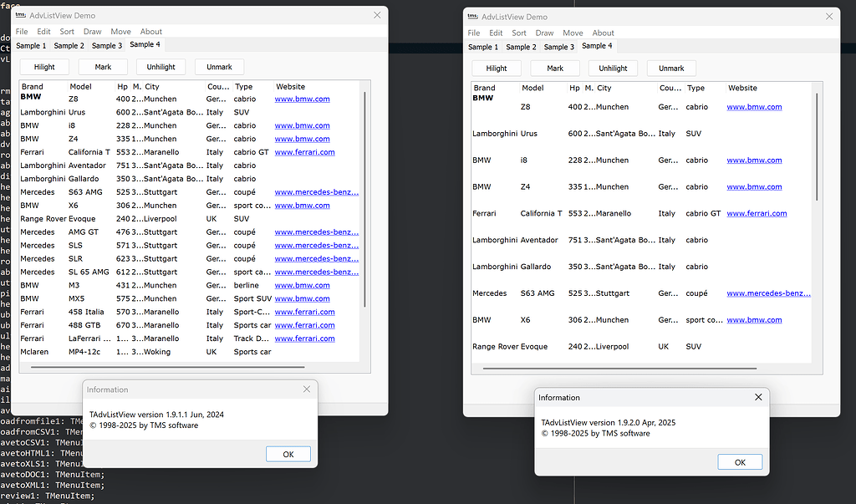Dismiss the left Information dialog with OK
This screenshot has height=504, width=856.
[x=288, y=453]
